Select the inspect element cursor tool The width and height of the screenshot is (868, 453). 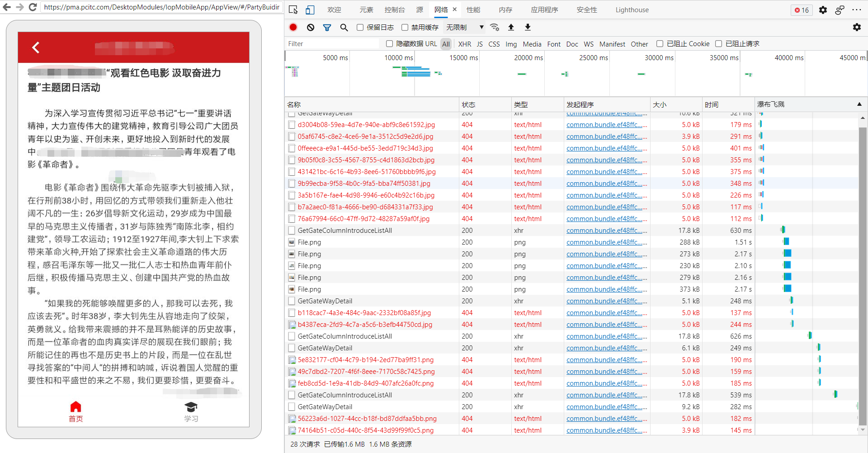coord(293,9)
